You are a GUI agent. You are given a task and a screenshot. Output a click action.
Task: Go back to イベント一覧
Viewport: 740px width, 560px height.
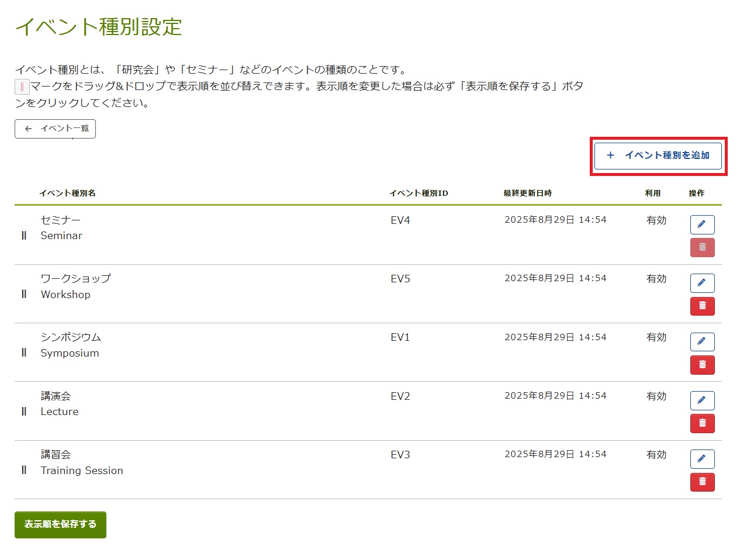[x=55, y=129]
